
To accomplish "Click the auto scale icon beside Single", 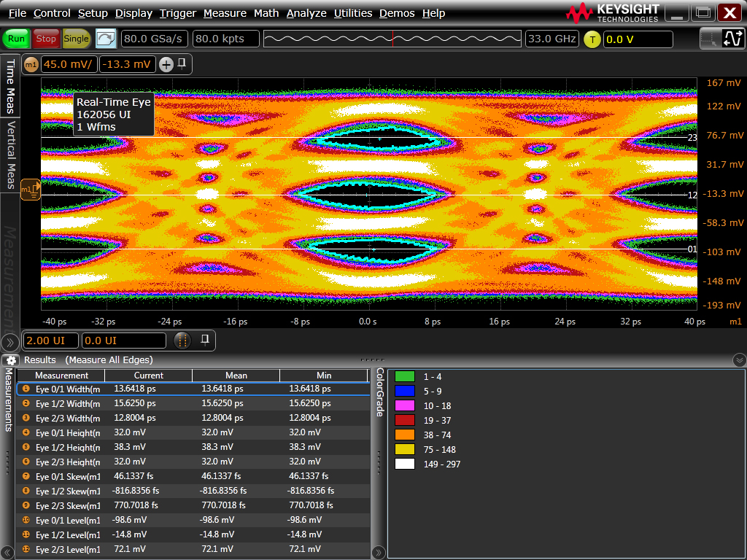I will click(106, 39).
